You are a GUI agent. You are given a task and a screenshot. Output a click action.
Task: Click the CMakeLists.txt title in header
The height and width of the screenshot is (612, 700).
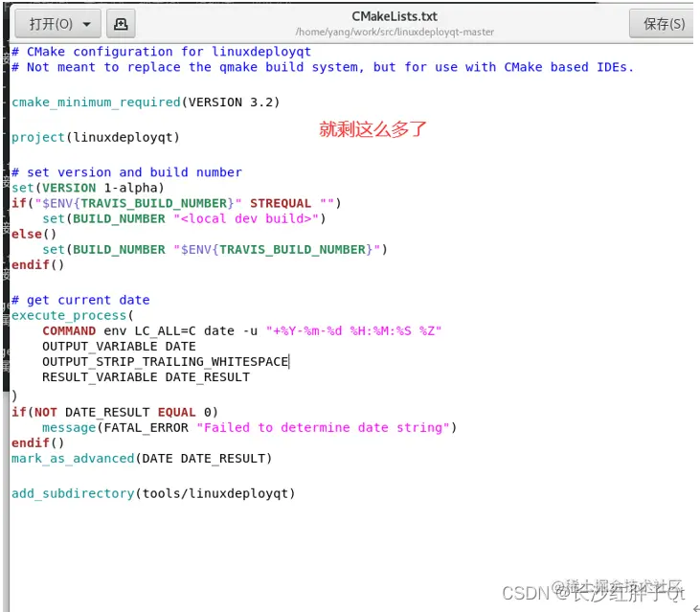tap(395, 16)
